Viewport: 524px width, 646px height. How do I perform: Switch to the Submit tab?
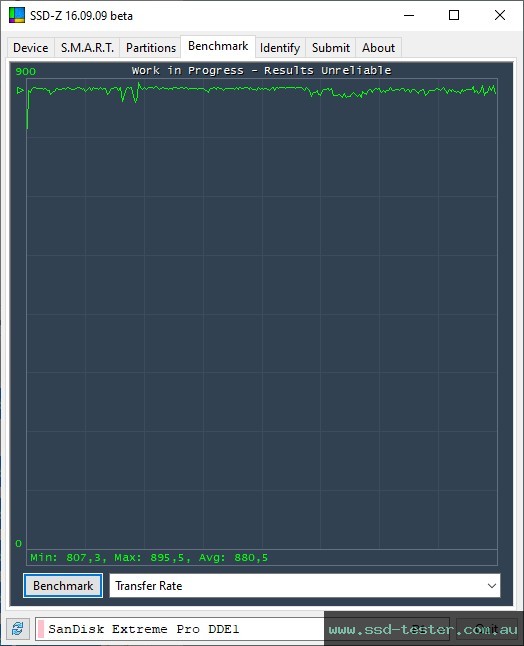(x=330, y=48)
